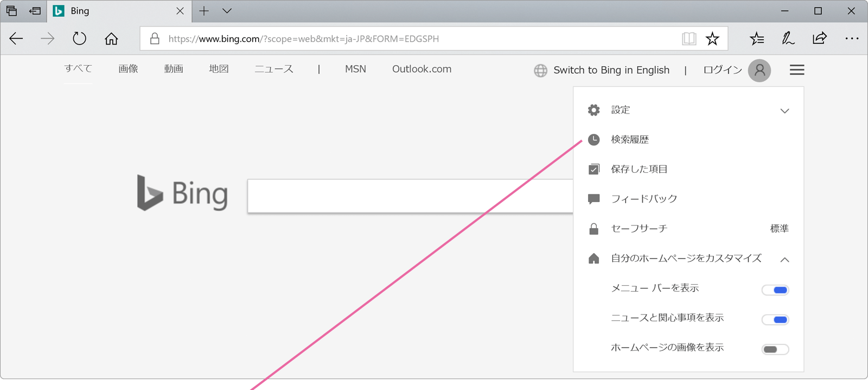Open the 画像 search link
Image resolution: width=868 pixels, height=390 pixels.
pos(128,69)
